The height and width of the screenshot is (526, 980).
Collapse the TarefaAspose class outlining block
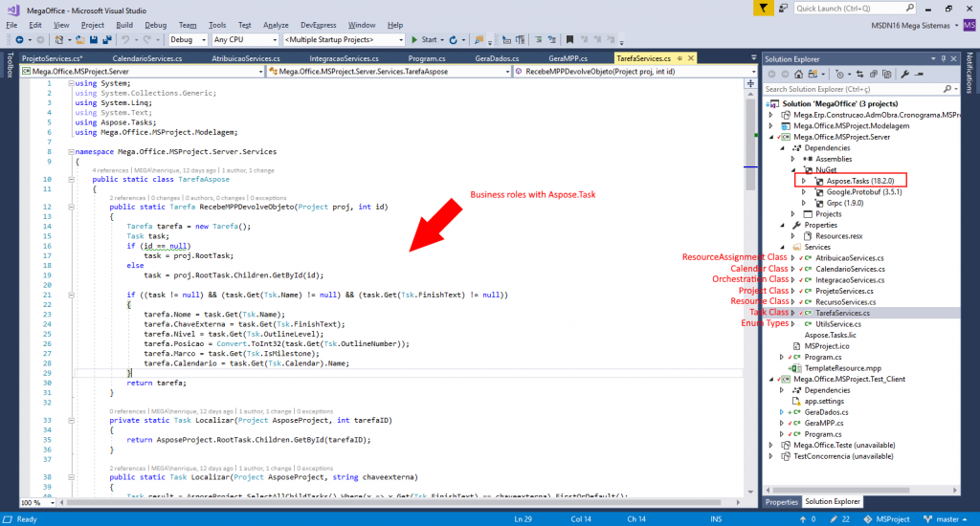click(71, 179)
